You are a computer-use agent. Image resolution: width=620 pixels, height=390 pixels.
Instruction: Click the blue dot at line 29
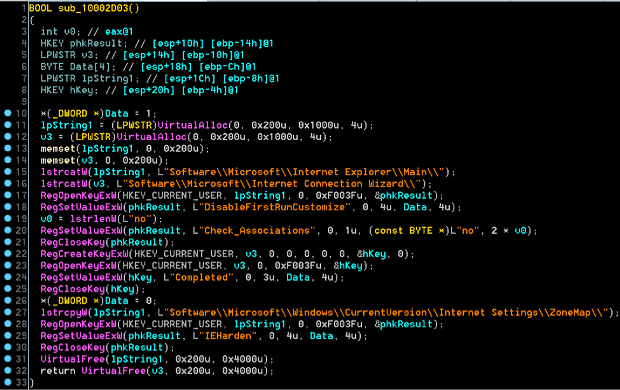(x=8, y=335)
